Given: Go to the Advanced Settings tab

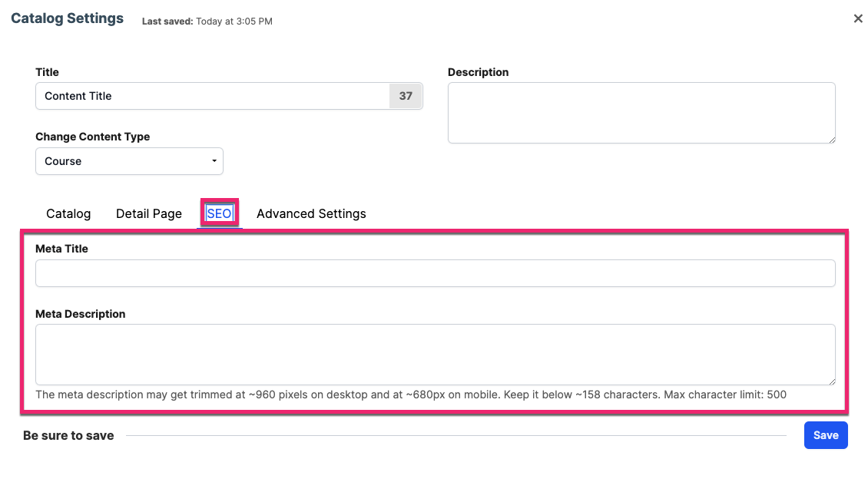Looking at the screenshot, I should tap(311, 213).
